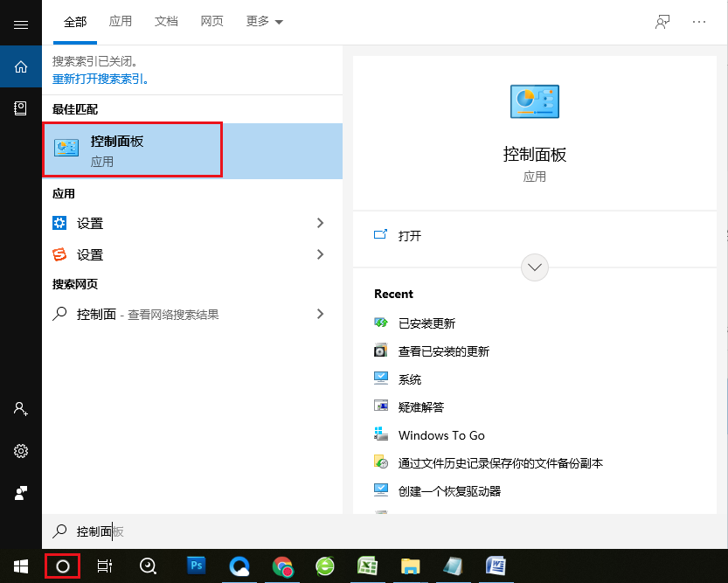
Task: Switch to the 应用 tab
Action: 121,21
